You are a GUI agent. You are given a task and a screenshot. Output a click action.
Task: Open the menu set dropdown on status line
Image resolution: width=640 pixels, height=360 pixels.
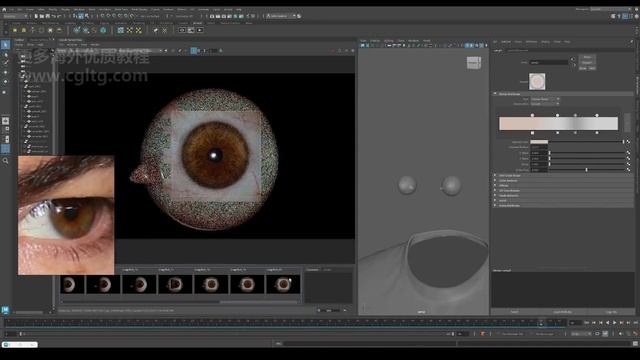(15, 16)
